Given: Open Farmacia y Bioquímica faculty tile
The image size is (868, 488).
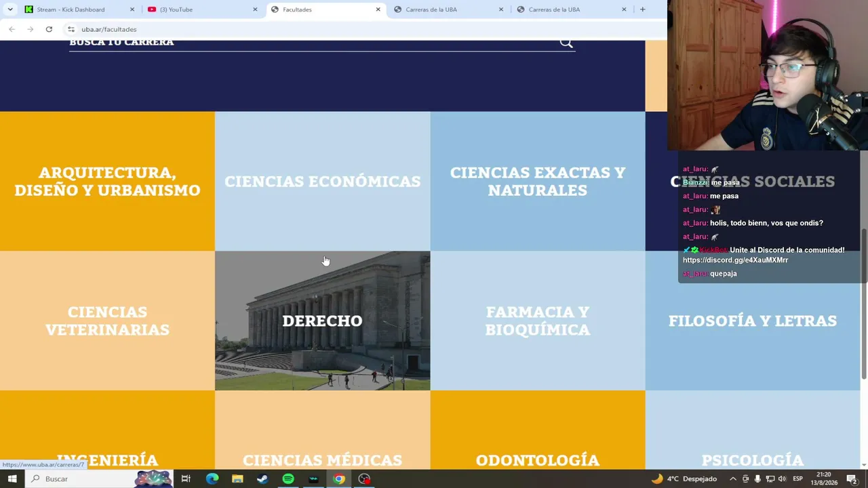Looking at the screenshot, I should [x=537, y=321].
